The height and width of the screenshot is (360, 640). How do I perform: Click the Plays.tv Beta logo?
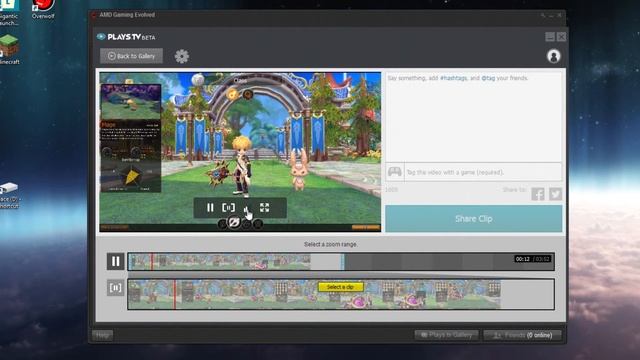pos(126,37)
